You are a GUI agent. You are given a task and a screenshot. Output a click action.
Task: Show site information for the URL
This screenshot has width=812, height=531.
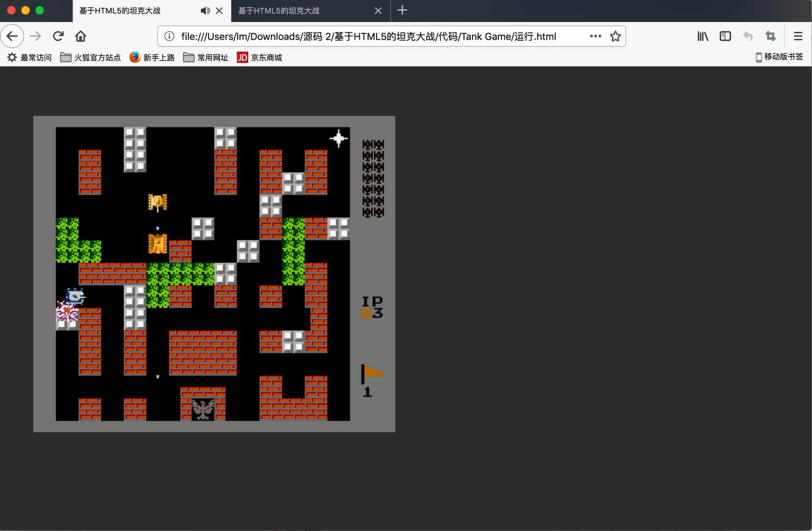click(x=169, y=36)
